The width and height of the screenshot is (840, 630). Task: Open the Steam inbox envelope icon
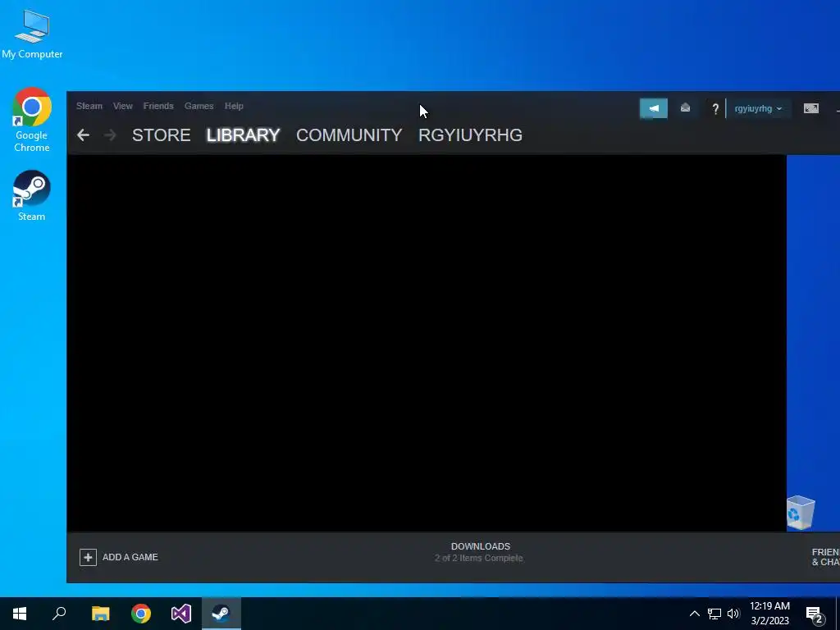(685, 108)
